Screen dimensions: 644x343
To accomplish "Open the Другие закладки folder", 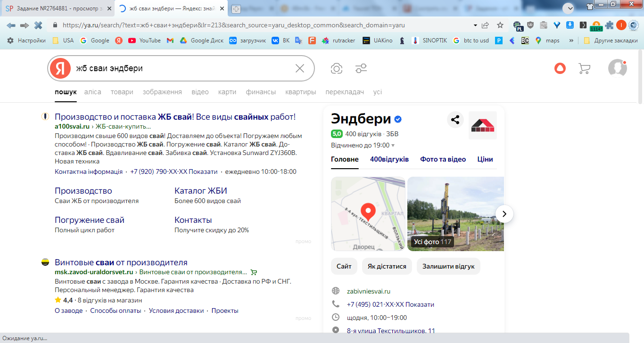I will tap(611, 41).
